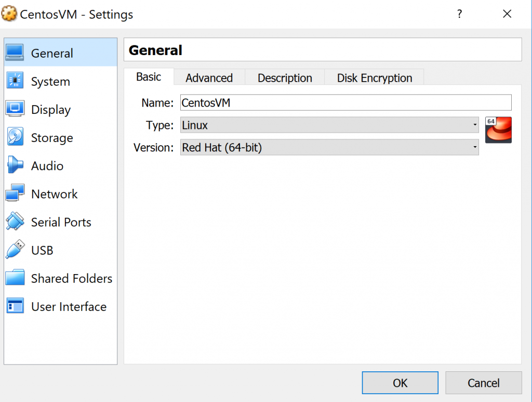Screen dimensions: 532x402
Task: Open User Interface settings
Action: point(60,307)
